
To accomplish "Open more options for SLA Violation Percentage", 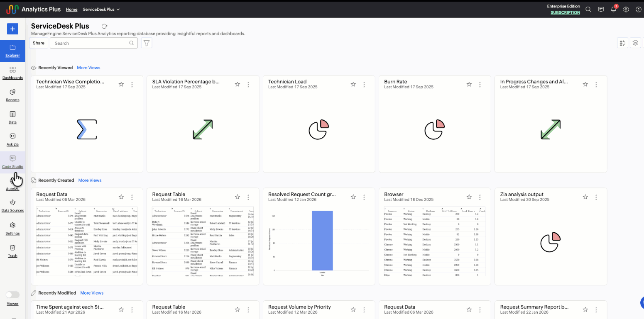I will coord(248,84).
